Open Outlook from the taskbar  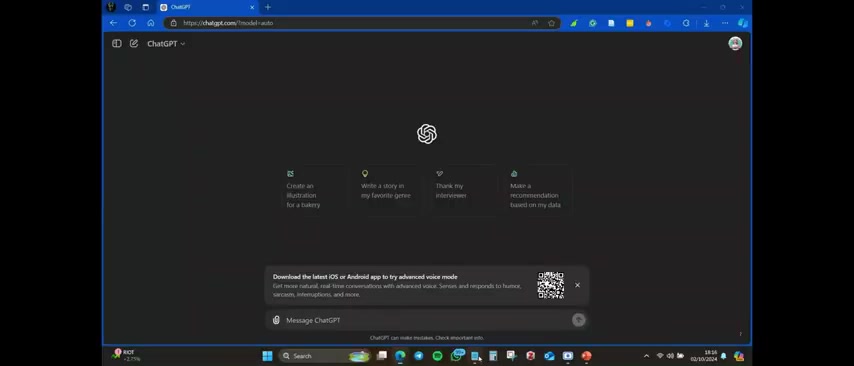pos(549,356)
